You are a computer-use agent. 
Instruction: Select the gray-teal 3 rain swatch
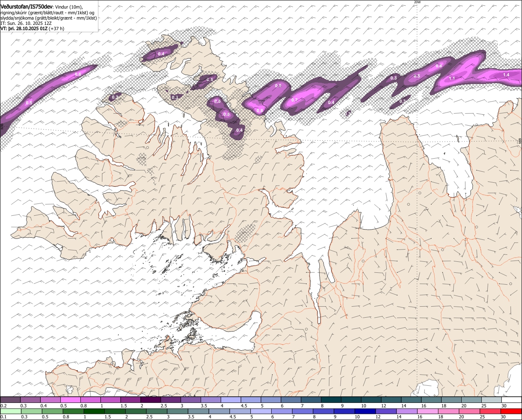point(177,411)
